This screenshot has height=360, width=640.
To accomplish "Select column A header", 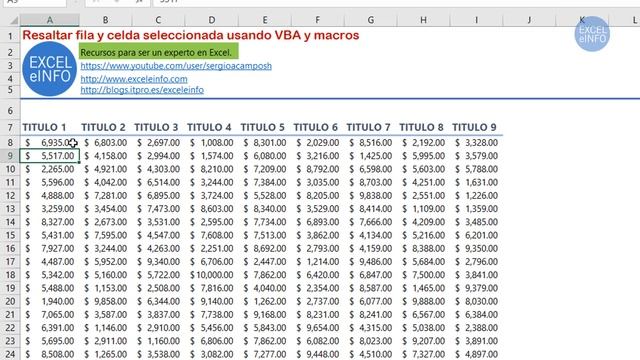I will point(50,20).
